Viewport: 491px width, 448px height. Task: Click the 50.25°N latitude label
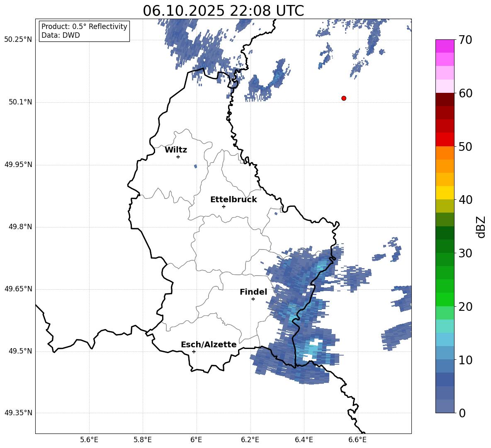[x=18, y=40]
